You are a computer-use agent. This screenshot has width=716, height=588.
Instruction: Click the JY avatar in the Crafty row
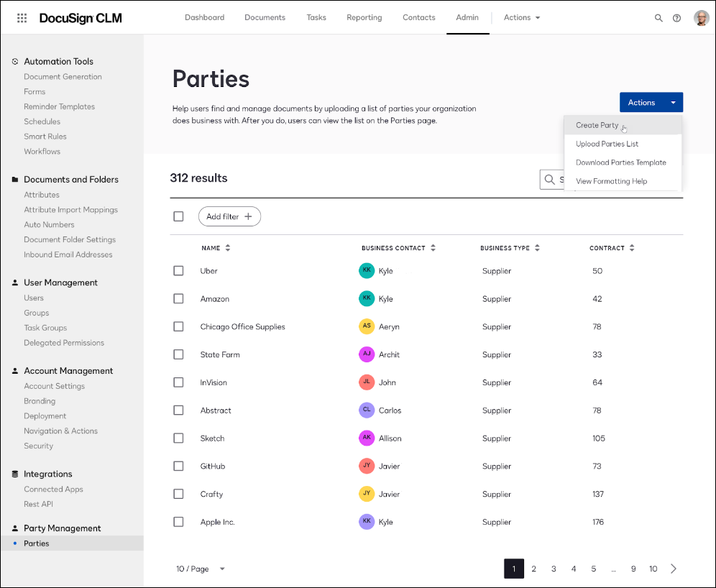367,493
